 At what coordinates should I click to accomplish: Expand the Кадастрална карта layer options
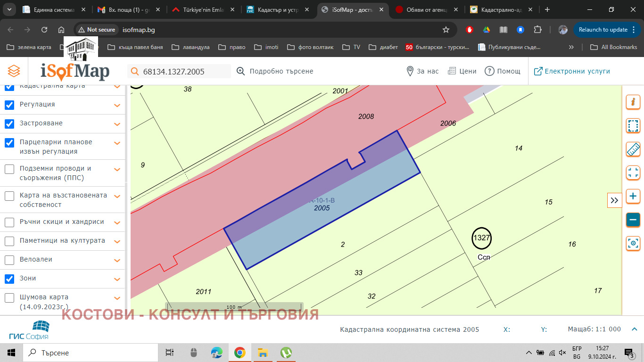tap(117, 86)
